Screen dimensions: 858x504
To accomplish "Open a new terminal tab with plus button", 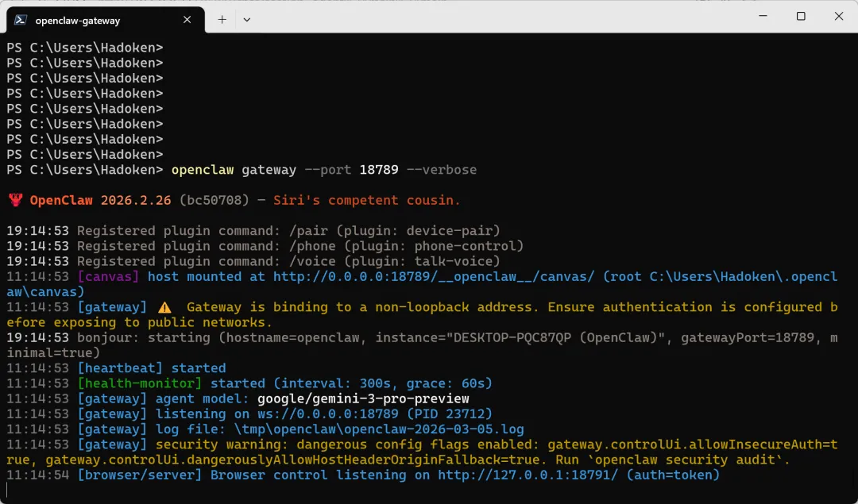I will (x=222, y=20).
